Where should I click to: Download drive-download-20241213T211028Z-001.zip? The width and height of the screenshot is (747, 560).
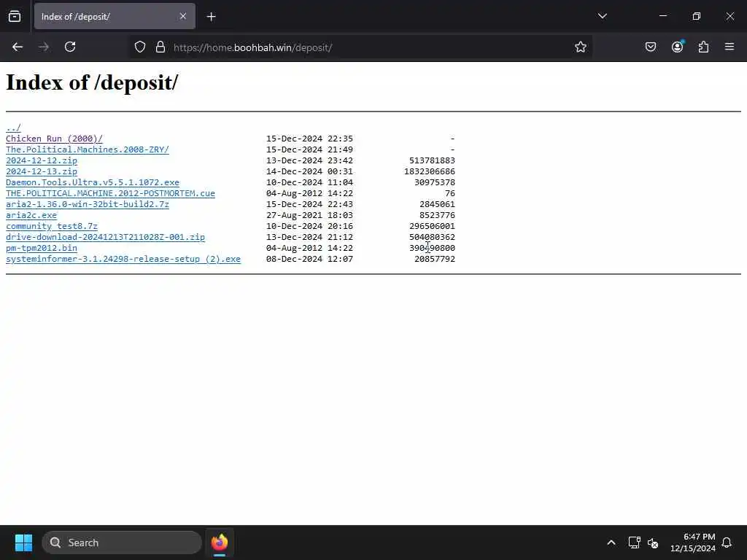[x=105, y=237]
